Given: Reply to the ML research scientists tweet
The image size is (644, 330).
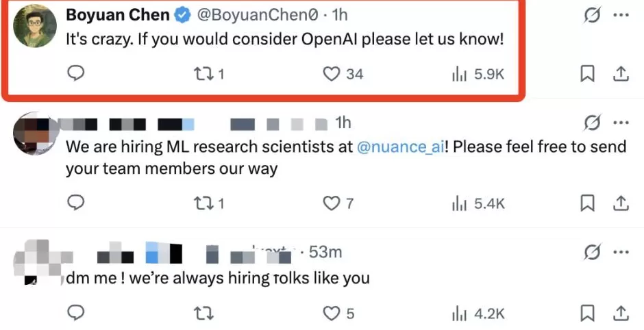Looking at the screenshot, I should tap(77, 203).
